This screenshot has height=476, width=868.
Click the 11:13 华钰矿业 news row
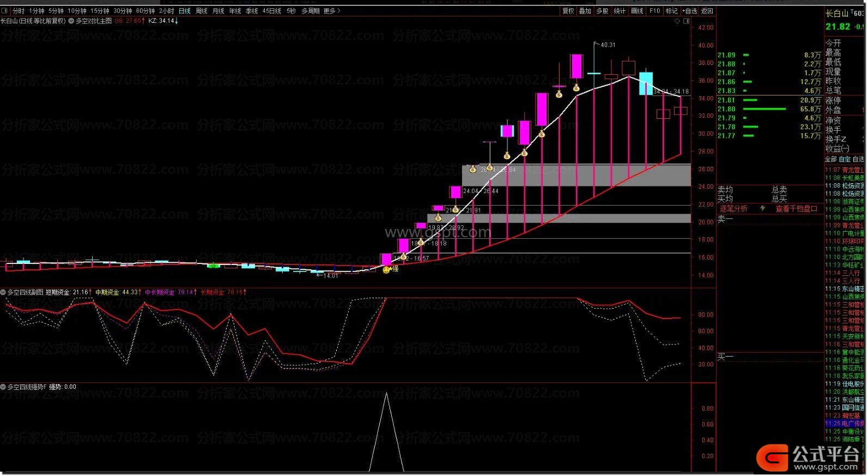tap(845, 265)
